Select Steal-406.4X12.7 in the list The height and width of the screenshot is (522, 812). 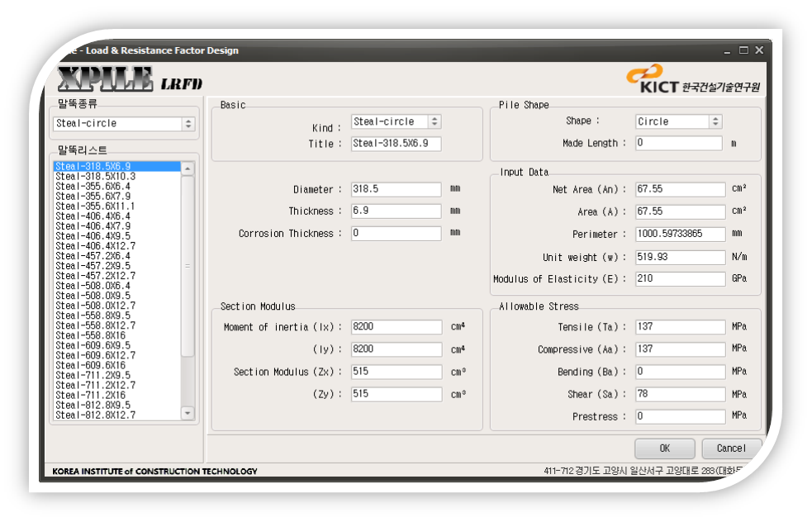(x=117, y=246)
